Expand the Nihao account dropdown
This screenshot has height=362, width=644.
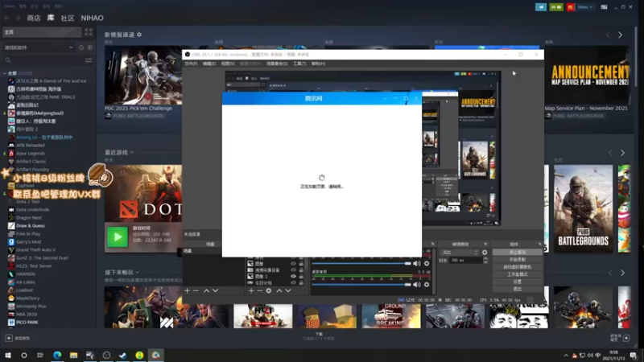(585, 7)
